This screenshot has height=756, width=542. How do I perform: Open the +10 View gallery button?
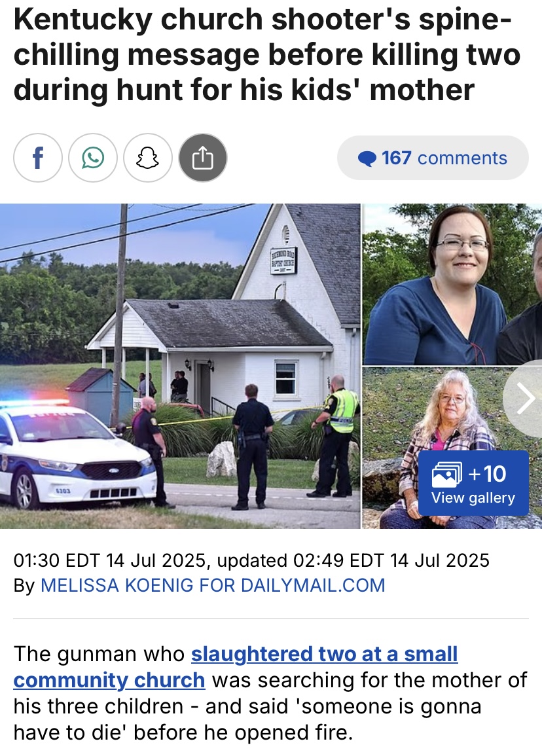(x=473, y=483)
